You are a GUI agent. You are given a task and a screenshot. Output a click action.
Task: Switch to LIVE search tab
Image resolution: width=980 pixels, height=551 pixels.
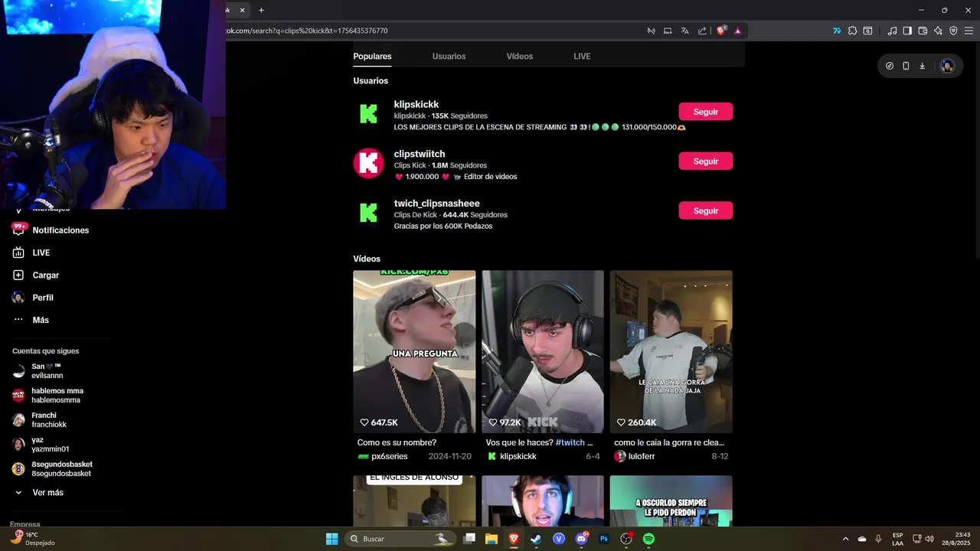coord(582,56)
